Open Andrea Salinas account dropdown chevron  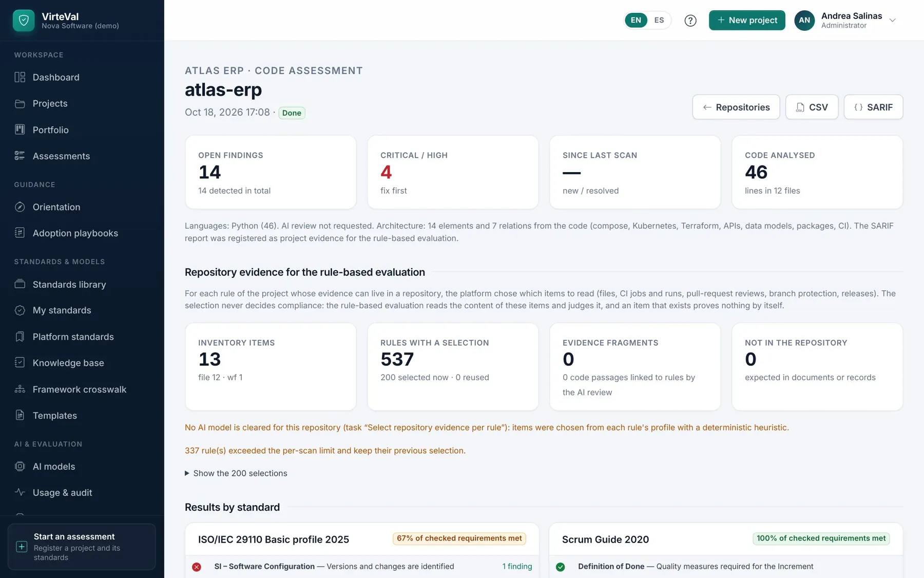(893, 21)
